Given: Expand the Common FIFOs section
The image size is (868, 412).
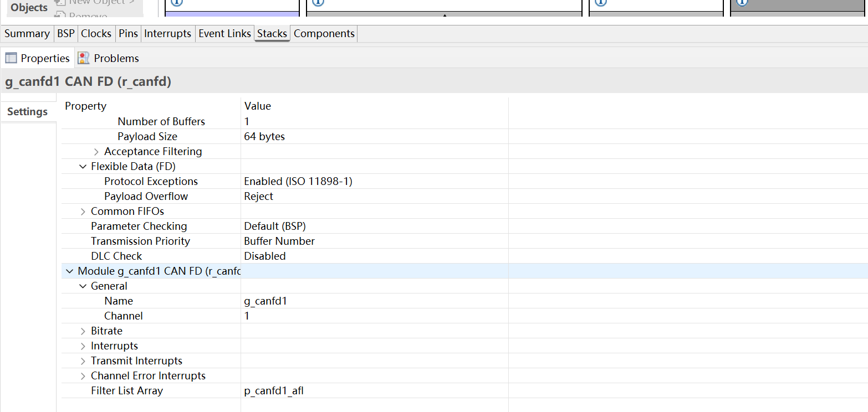Looking at the screenshot, I should (x=83, y=212).
